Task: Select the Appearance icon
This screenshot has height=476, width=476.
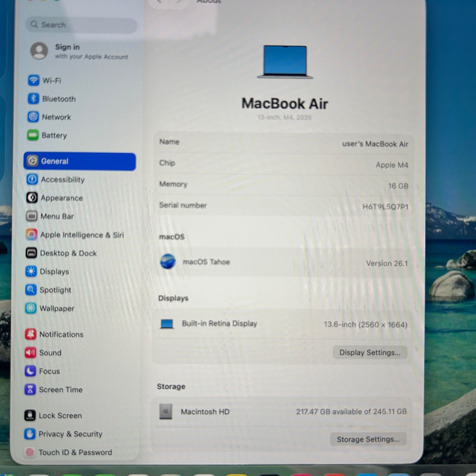Action: coord(32,198)
